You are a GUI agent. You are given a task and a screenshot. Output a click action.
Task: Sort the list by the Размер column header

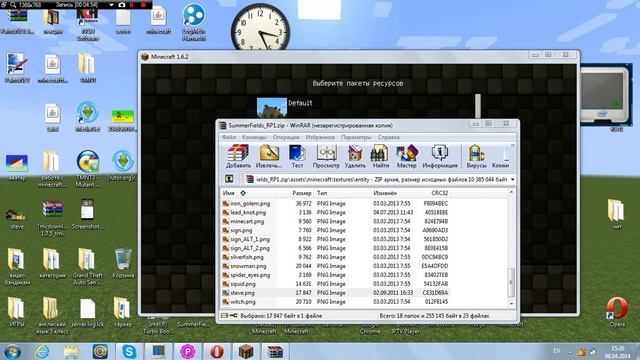[x=294, y=193]
